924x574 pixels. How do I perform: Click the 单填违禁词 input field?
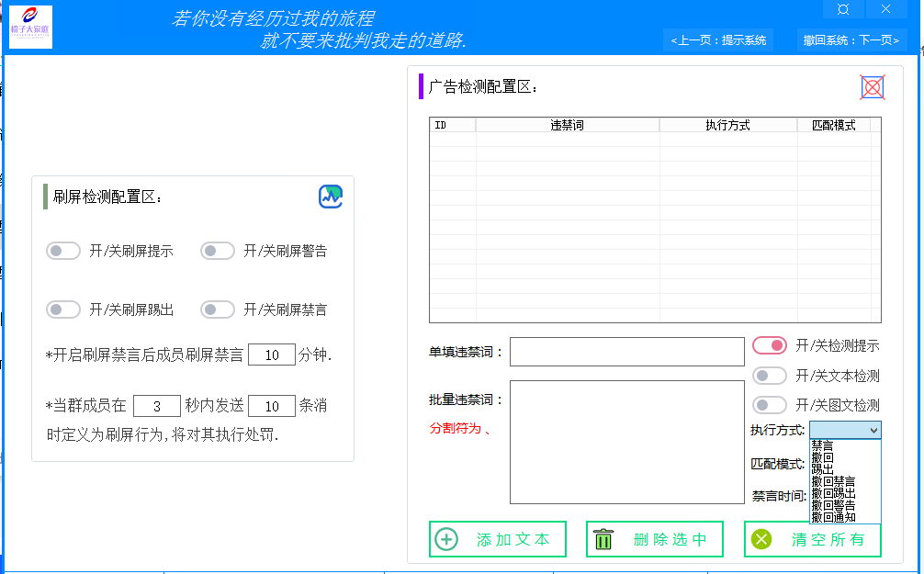(x=627, y=352)
